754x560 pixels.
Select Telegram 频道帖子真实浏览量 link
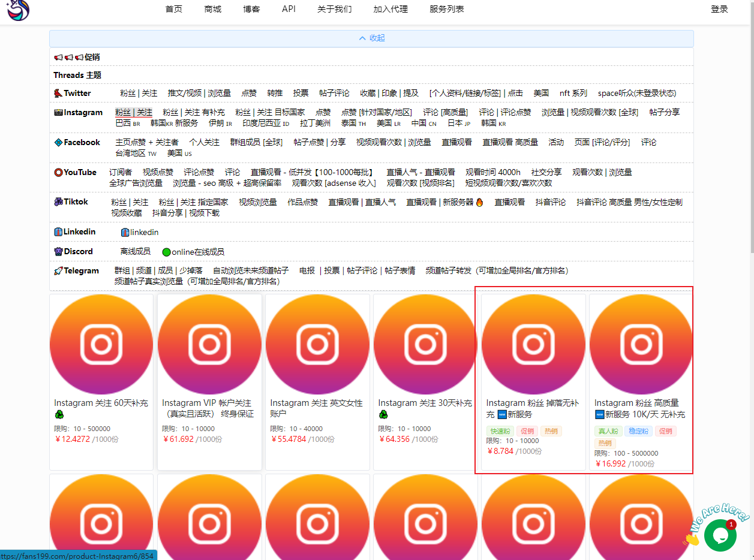click(197, 282)
